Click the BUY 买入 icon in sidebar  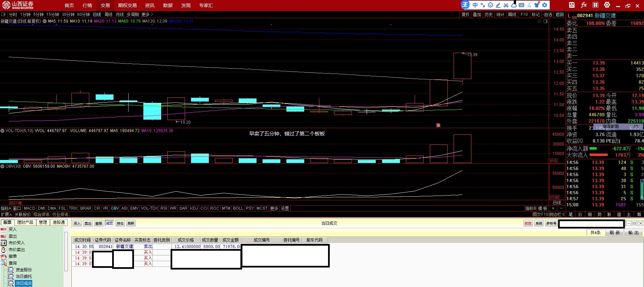click(3, 229)
